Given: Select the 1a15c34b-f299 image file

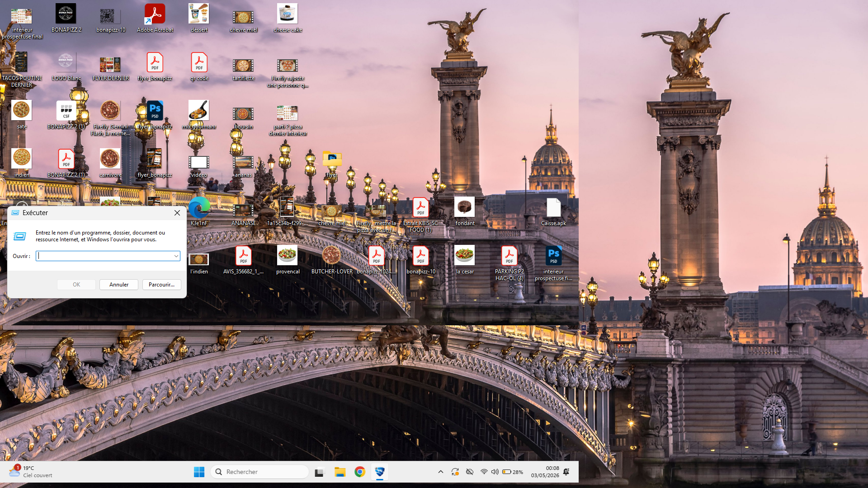Looking at the screenshot, I should pos(288,211).
